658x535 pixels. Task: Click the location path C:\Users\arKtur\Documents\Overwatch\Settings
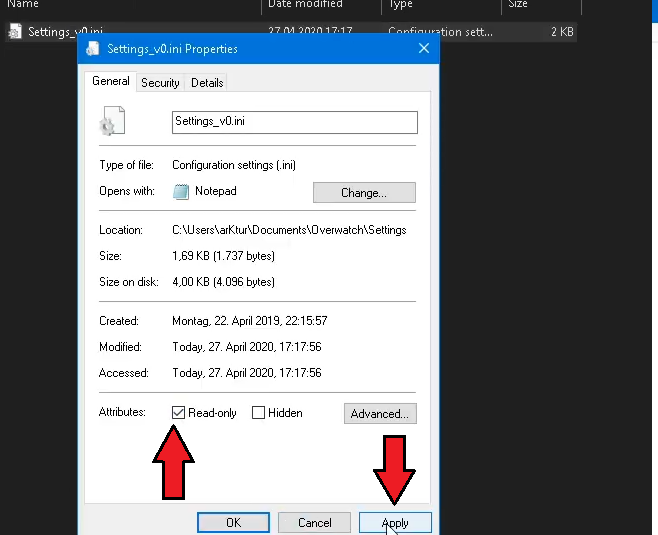[x=289, y=230]
